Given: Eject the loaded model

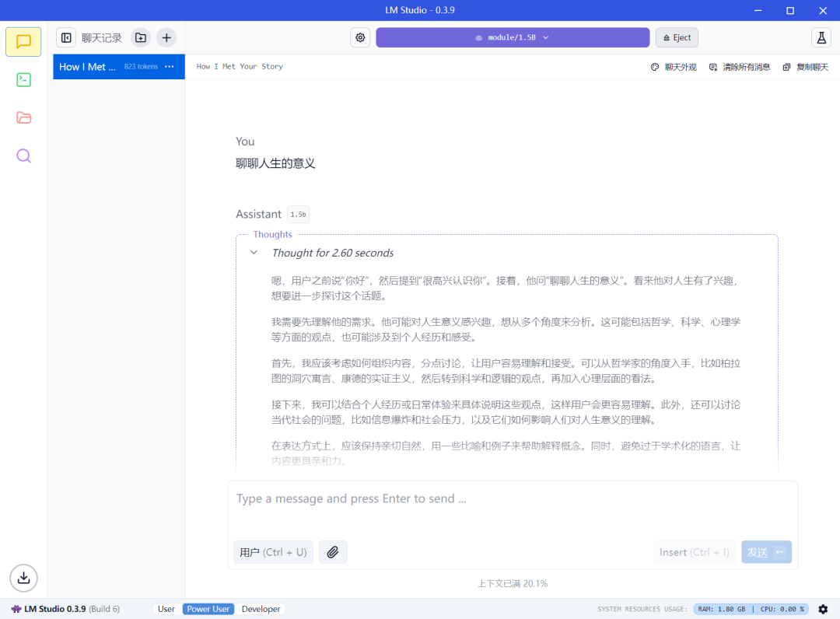Looking at the screenshot, I should [x=677, y=37].
